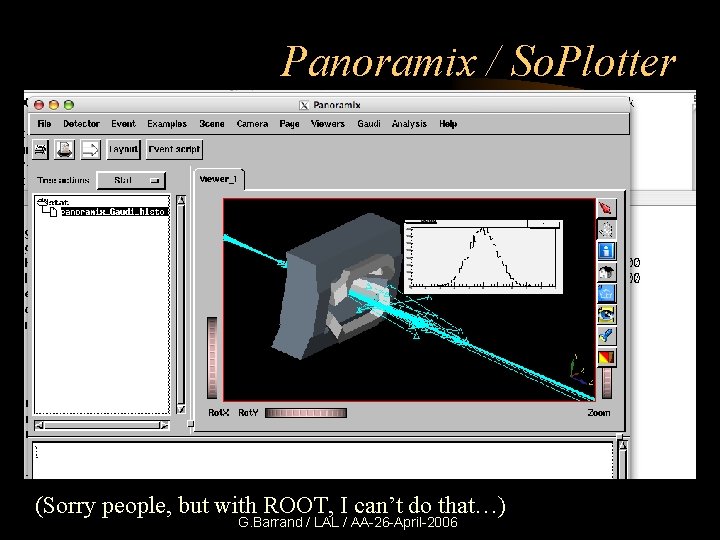The width and height of the screenshot is (720, 540).
Task: Open the Scene menu
Action: tap(212, 124)
